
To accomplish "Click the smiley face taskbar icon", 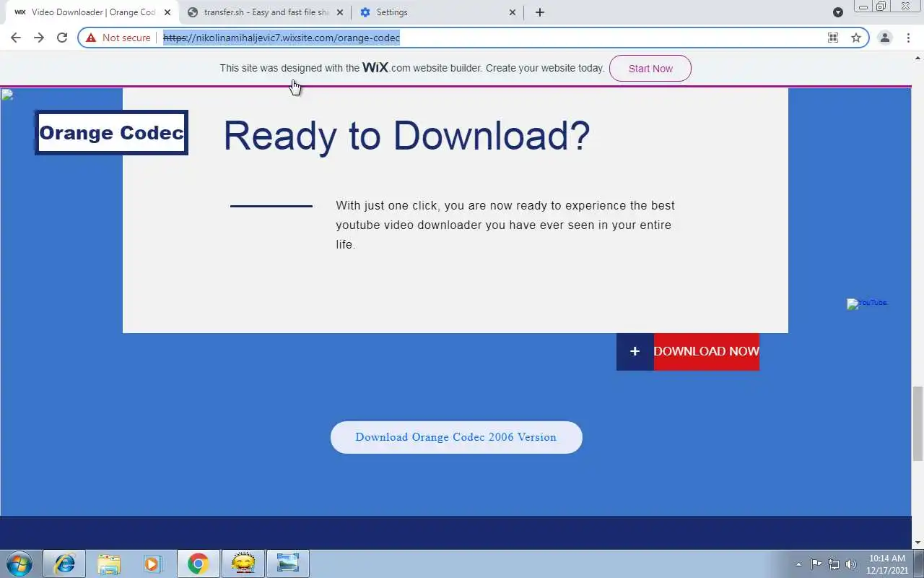I will [243, 564].
